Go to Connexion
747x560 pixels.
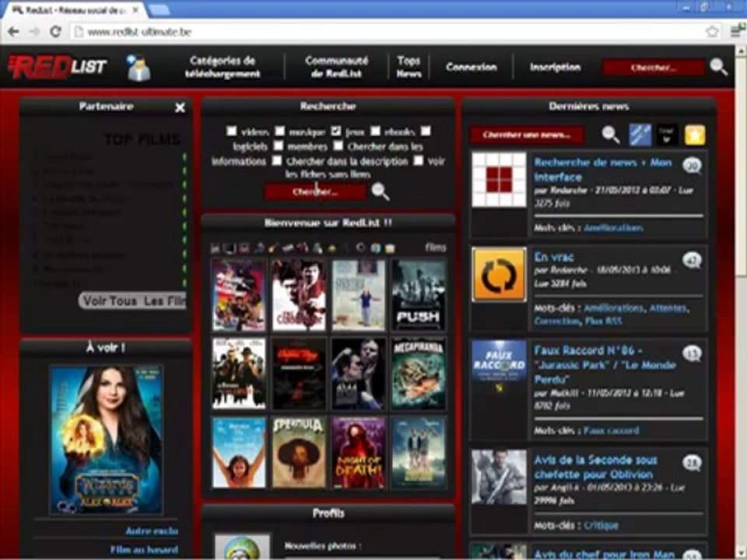472,67
